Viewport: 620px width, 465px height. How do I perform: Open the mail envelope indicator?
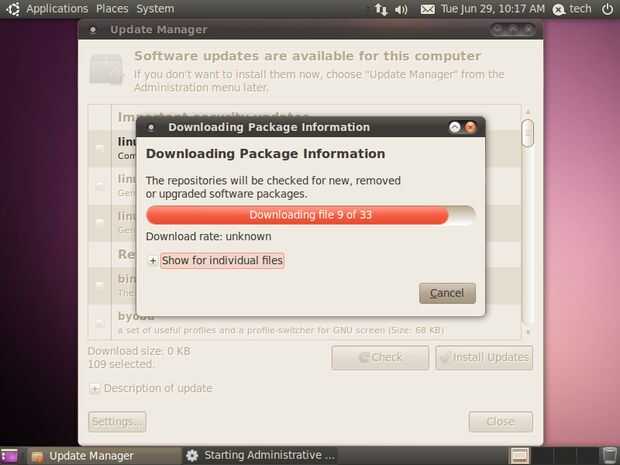tap(427, 9)
